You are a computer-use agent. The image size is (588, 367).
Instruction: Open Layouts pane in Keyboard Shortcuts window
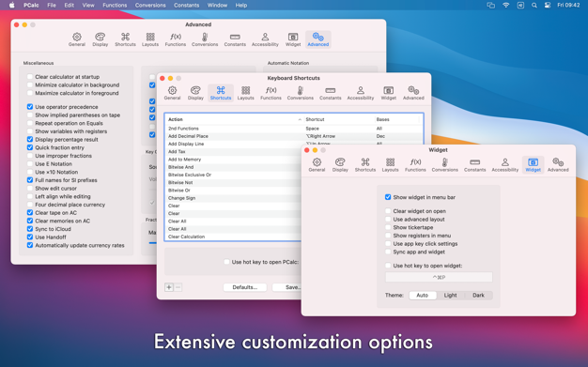point(245,93)
